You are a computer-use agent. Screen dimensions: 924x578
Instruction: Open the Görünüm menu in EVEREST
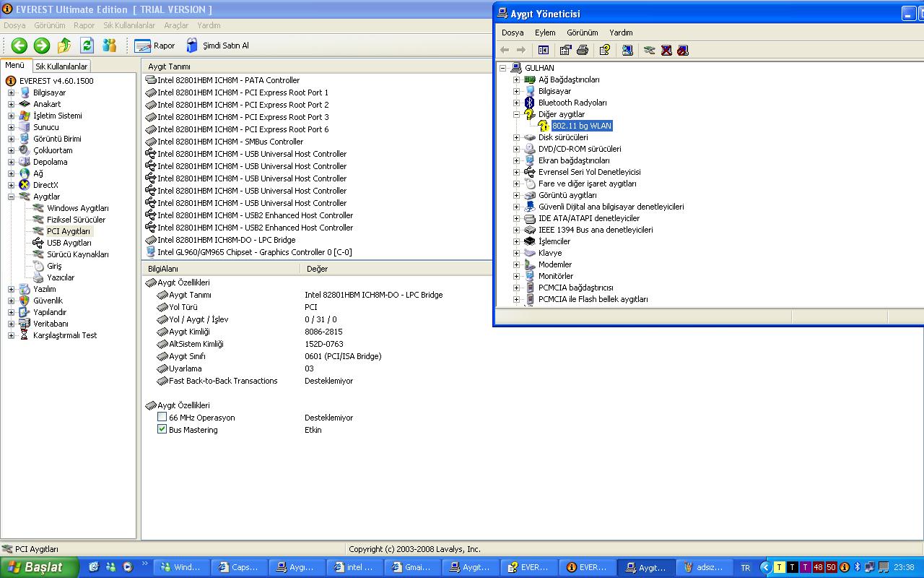pos(50,25)
